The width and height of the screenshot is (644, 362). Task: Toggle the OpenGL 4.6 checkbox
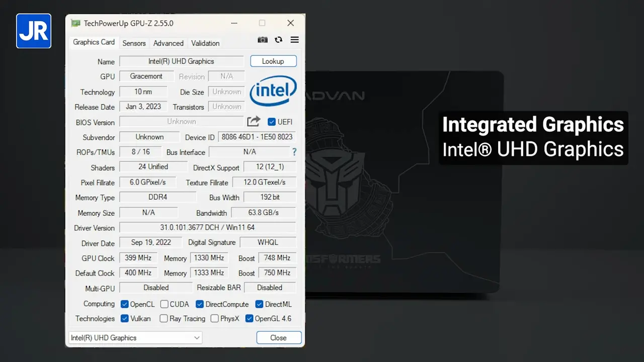(249, 318)
